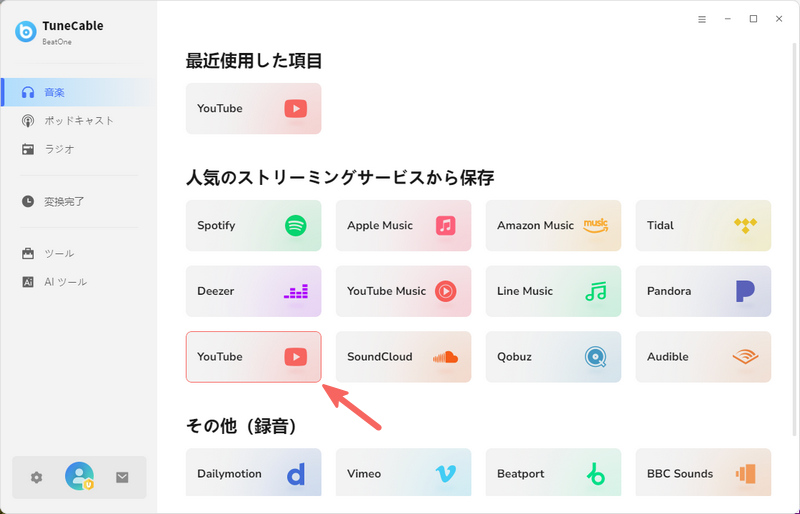Click the Vimeo v logo
Image resolution: width=800 pixels, height=514 pixels.
click(x=445, y=474)
